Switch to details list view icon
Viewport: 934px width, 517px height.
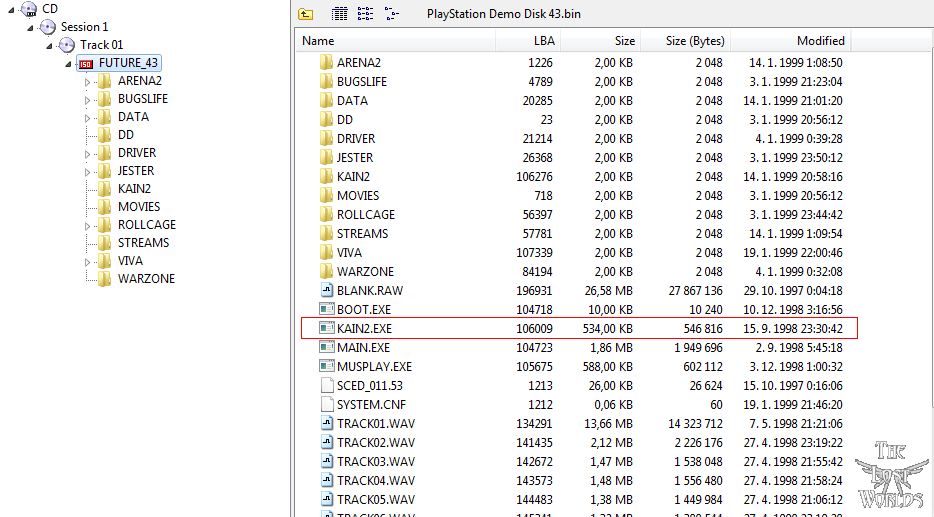pyautogui.click(x=340, y=14)
